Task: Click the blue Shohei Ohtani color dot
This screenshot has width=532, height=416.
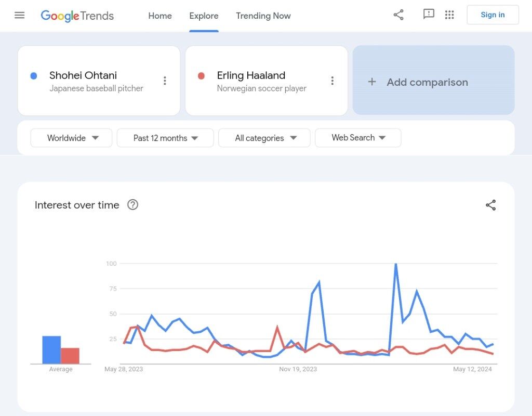Action: pos(34,76)
